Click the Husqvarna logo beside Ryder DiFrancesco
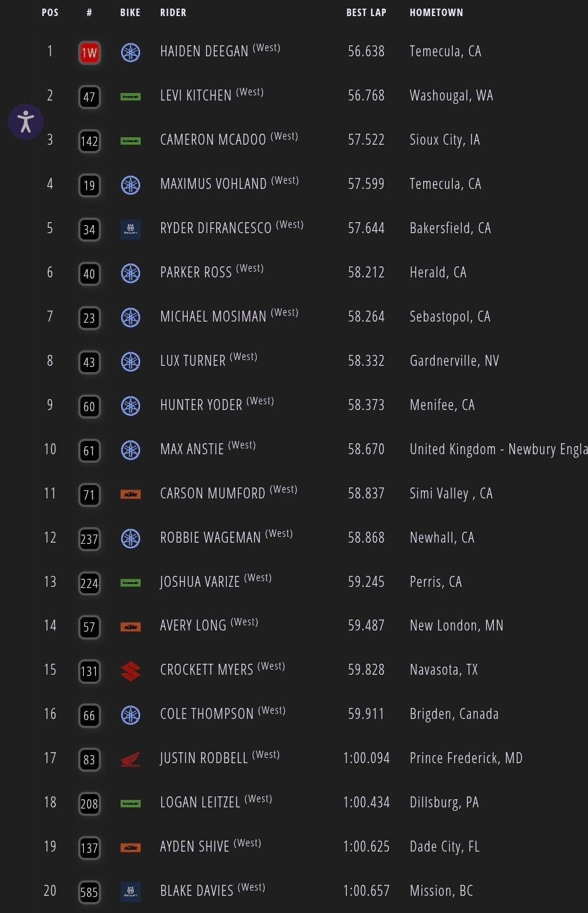 coord(130,230)
